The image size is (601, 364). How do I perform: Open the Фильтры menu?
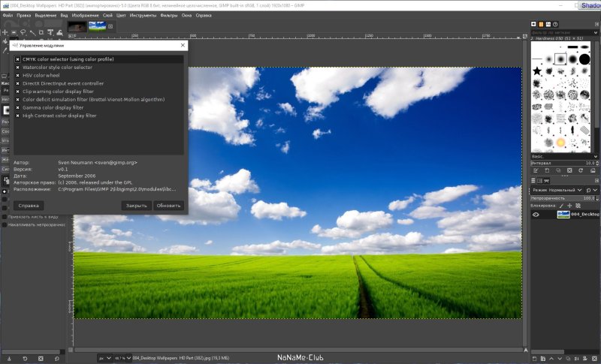coord(169,16)
